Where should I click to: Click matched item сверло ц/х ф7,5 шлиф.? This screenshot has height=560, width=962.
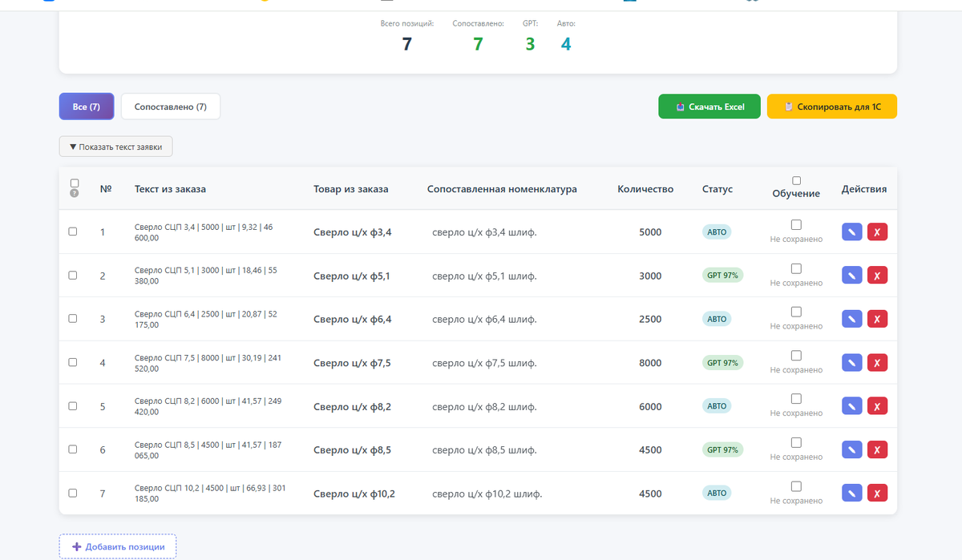484,363
